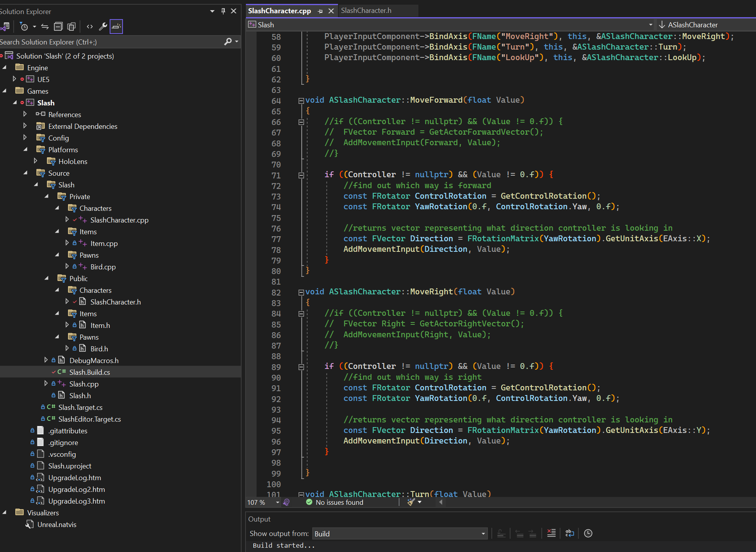Screen dimensions: 756x552
Task: Select the View Code icon
Action: [89, 27]
